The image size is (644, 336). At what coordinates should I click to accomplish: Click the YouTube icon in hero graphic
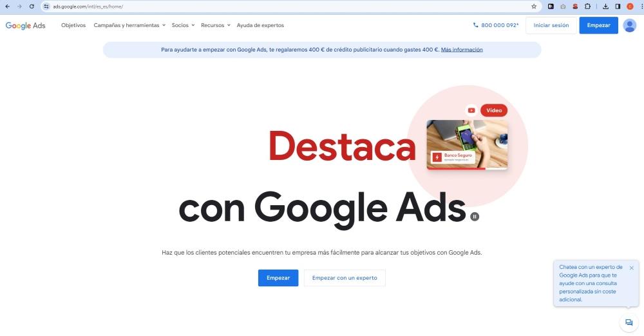coord(471,110)
